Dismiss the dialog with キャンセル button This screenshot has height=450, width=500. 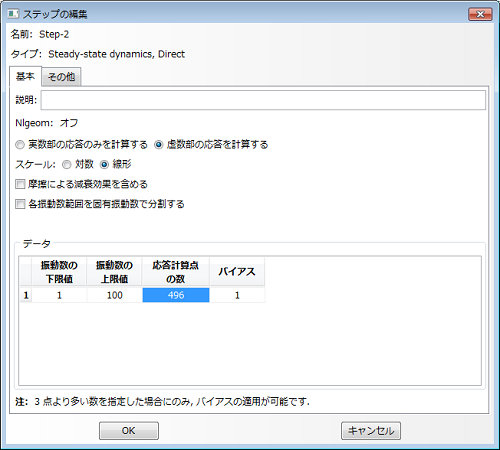[371, 431]
